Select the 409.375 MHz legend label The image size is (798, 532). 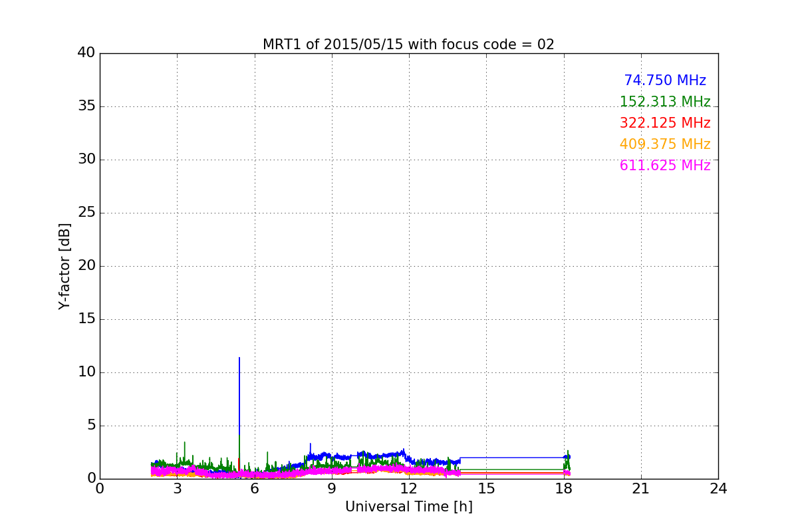click(x=665, y=144)
